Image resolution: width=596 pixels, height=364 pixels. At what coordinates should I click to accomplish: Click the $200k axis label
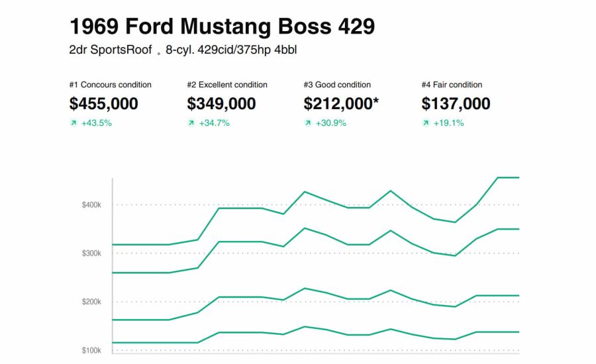pos(91,302)
